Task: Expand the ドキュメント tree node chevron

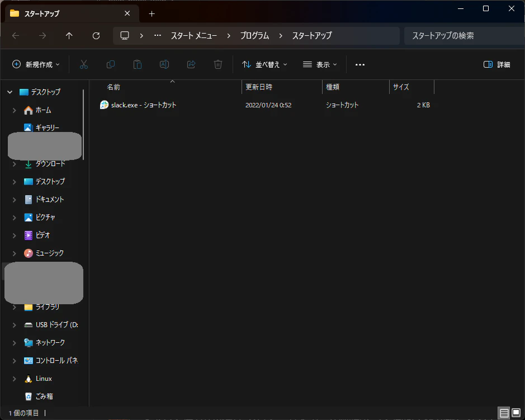Action: [x=14, y=200]
